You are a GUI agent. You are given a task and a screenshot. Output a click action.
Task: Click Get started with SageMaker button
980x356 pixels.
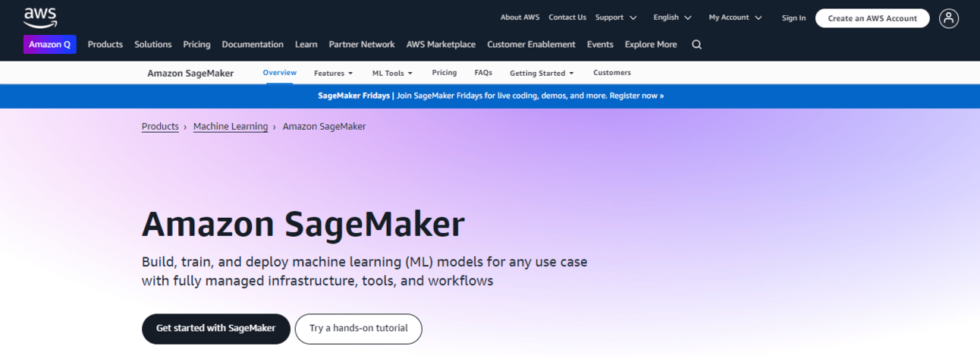pos(216,329)
